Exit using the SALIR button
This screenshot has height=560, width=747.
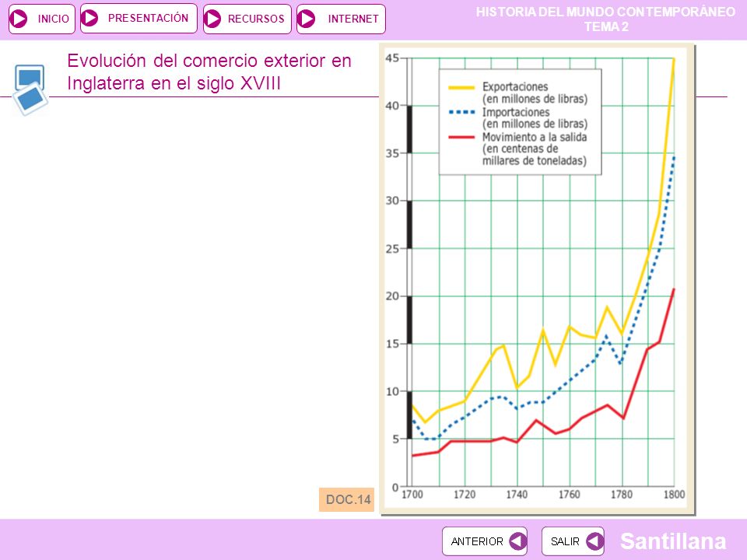click(x=573, y=541)
